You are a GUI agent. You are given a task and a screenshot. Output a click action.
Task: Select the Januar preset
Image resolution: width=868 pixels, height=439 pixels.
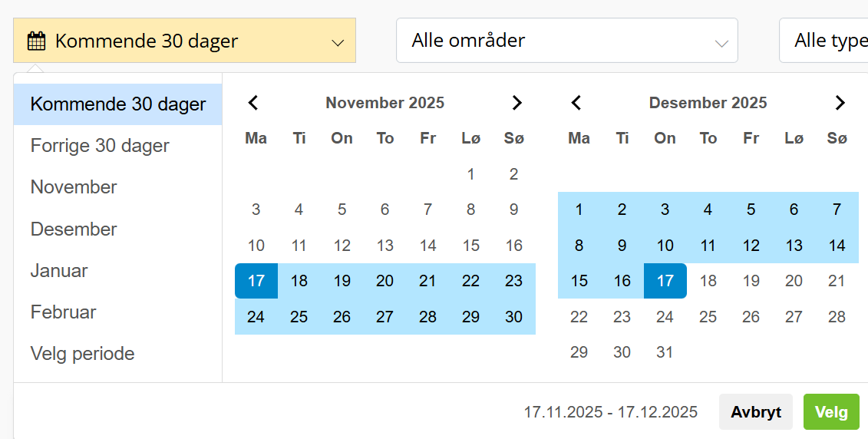point(59,271)
